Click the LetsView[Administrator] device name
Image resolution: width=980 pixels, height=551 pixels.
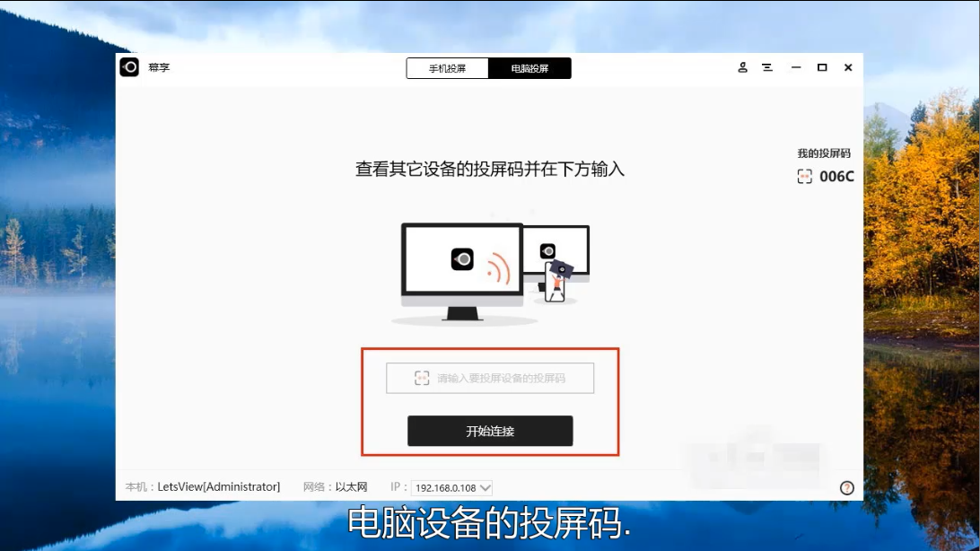click(x=218, y=487)
